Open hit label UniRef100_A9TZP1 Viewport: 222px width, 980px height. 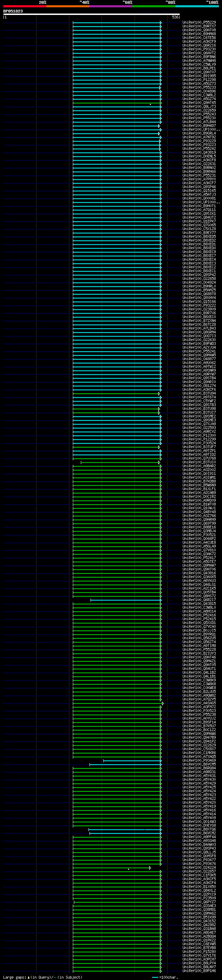(199, 451)
